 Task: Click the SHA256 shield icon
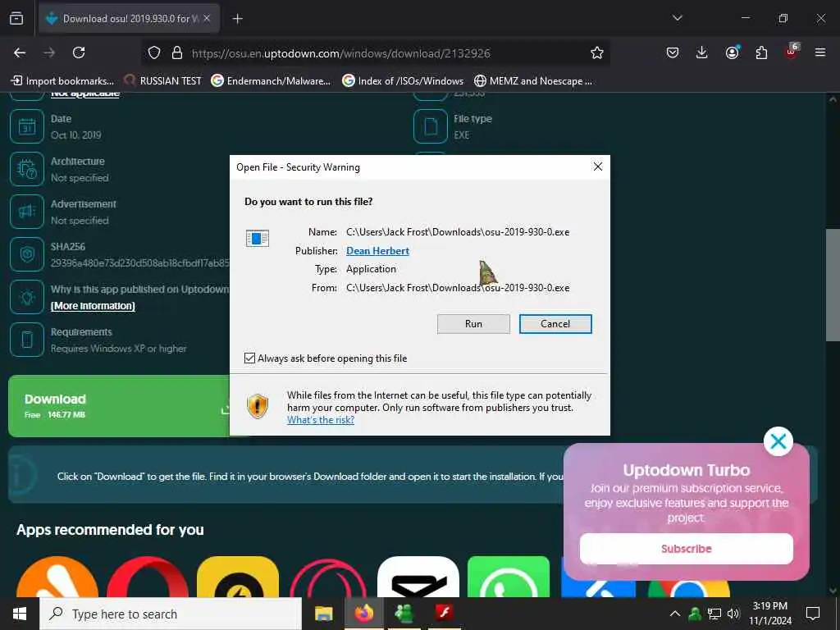[x=27, y=254]
